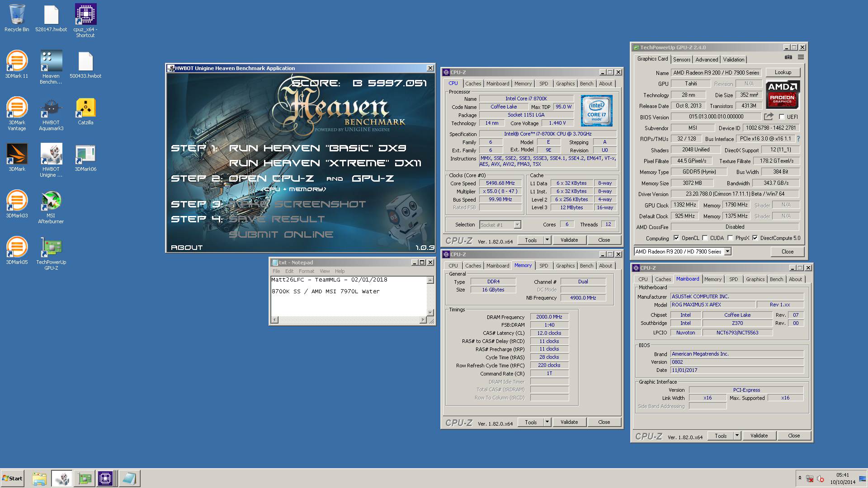Click Lookup button in GPU-Z

click(783, 72)
